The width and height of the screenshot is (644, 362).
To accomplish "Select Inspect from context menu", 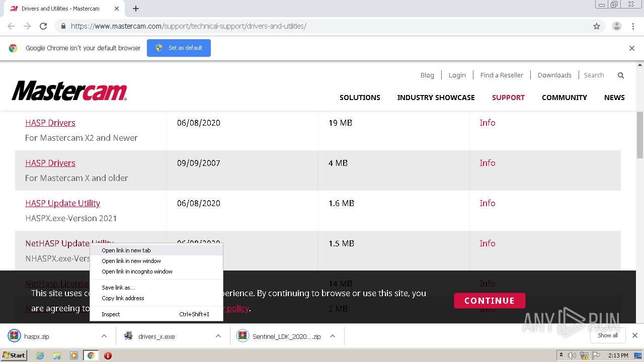I will [x=156, y=314].
